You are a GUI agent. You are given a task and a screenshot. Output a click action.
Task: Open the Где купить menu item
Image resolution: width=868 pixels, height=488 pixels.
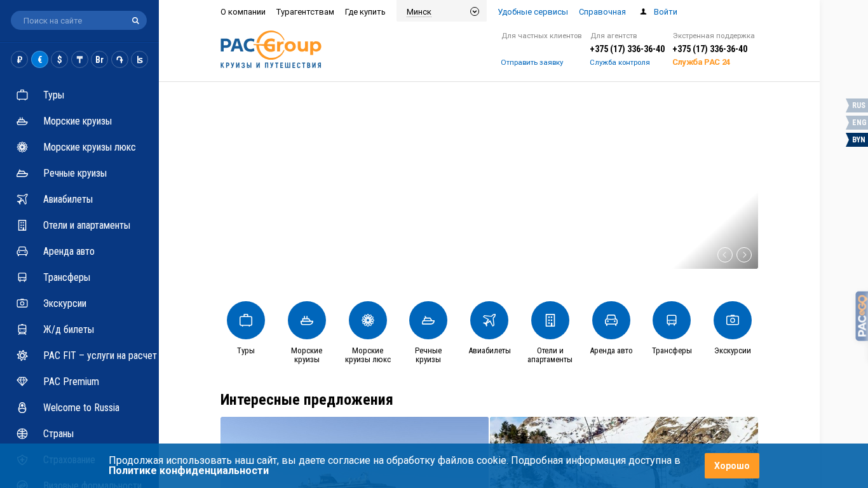[365, 11]
